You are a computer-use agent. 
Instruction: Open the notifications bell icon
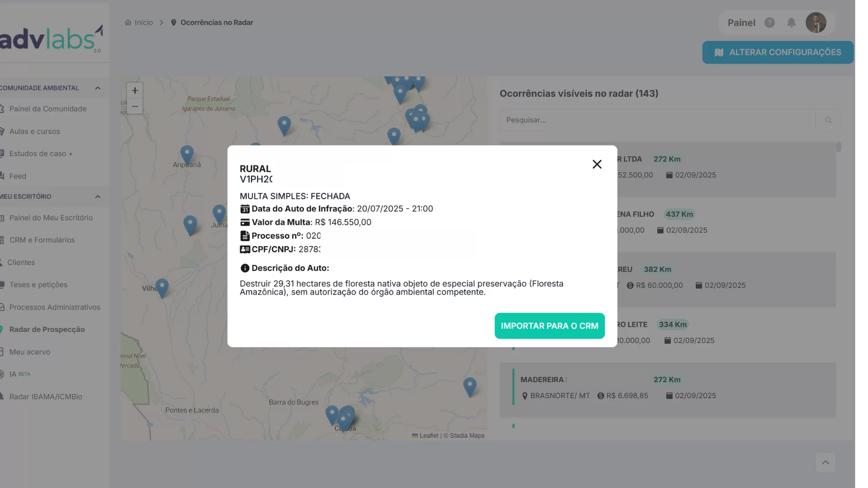click(x=791, y=23)
